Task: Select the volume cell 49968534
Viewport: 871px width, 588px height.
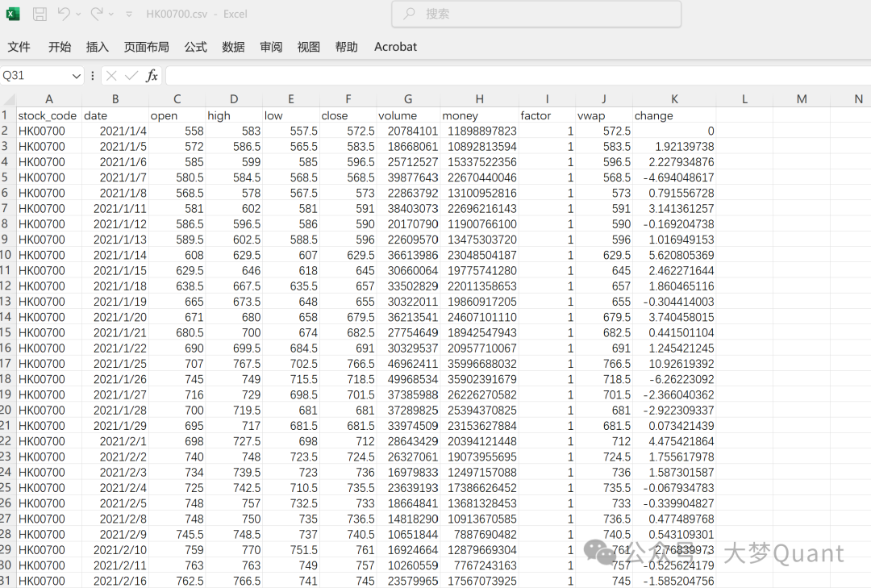Action: 408,379
